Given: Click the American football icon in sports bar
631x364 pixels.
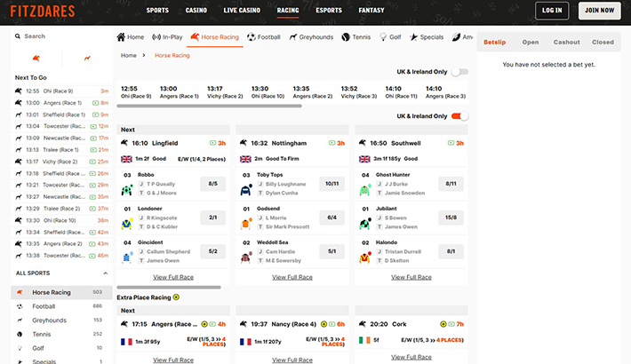Looking at the screenshot, I should pos(456,37).
